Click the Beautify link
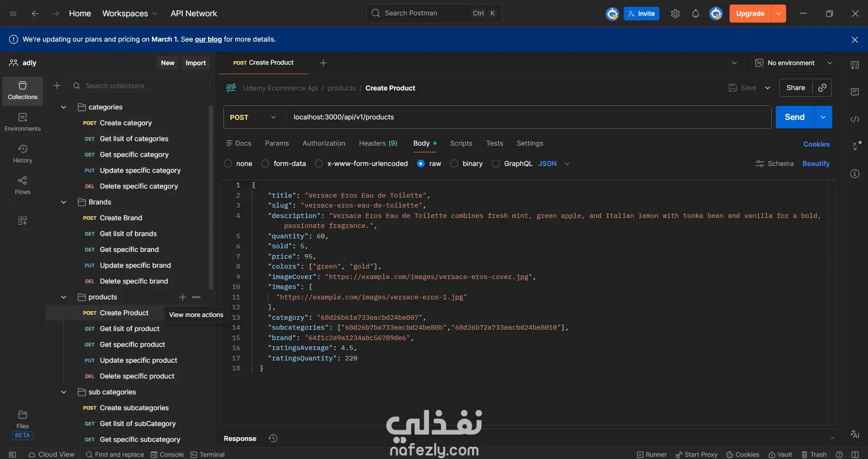 pyautogui.click(x=816, y=164)
